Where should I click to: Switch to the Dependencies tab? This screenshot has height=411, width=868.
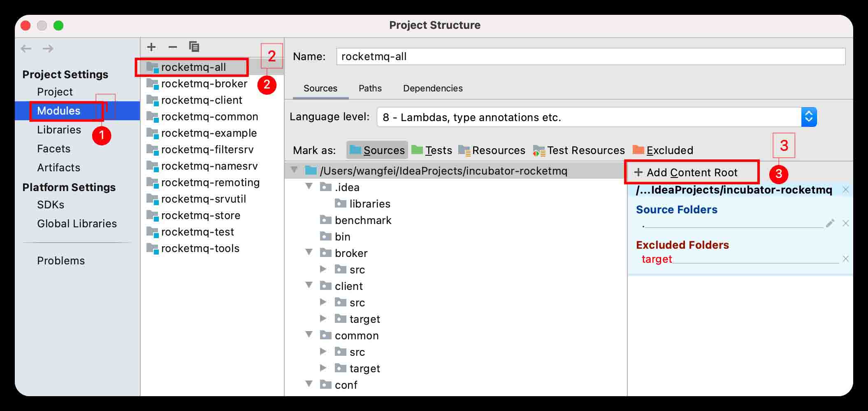pyautogui.click(x=433, y=88)
